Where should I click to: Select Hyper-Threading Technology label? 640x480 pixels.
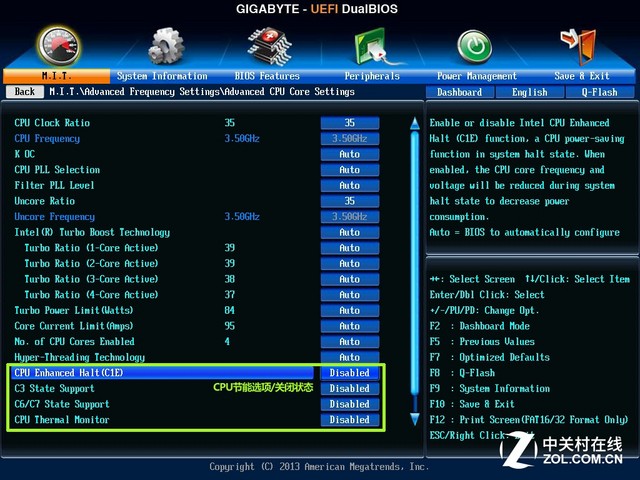80,358
